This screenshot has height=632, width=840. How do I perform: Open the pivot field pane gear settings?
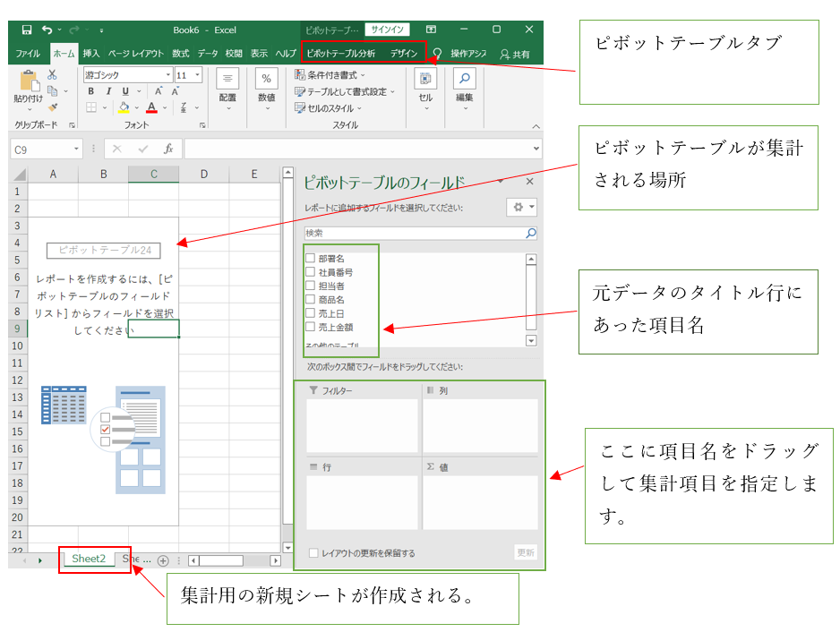tap(520, 207)
